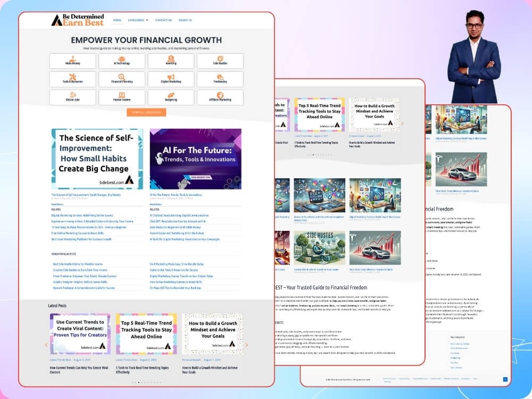Click the View All Categories button
The image size is (532, 399).
click(146, 112)
